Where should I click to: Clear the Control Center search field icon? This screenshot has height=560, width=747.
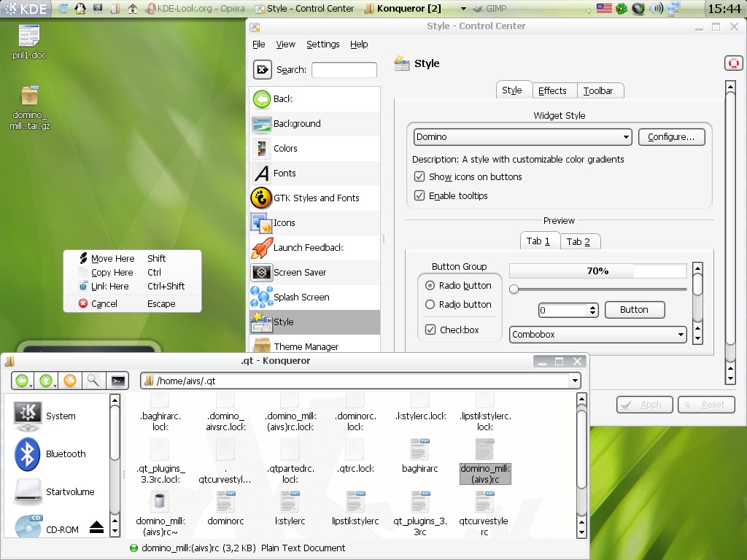(262, 70)
